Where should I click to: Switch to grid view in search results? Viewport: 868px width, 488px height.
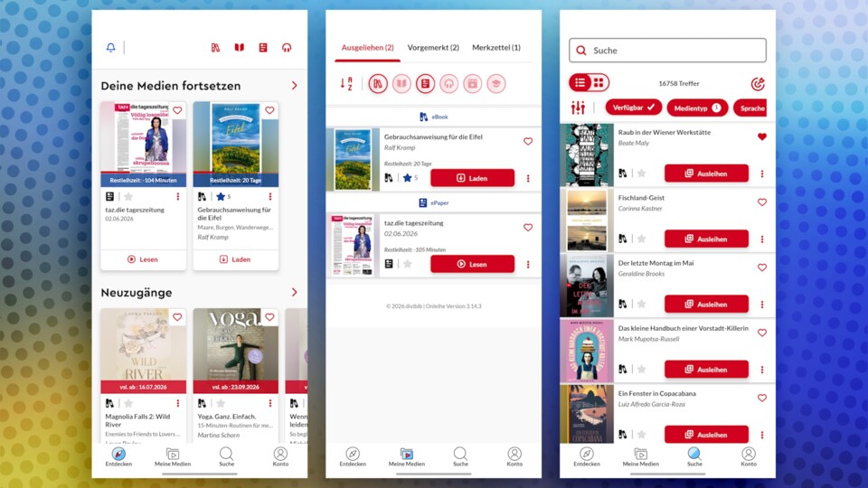[x=599, y=83]
